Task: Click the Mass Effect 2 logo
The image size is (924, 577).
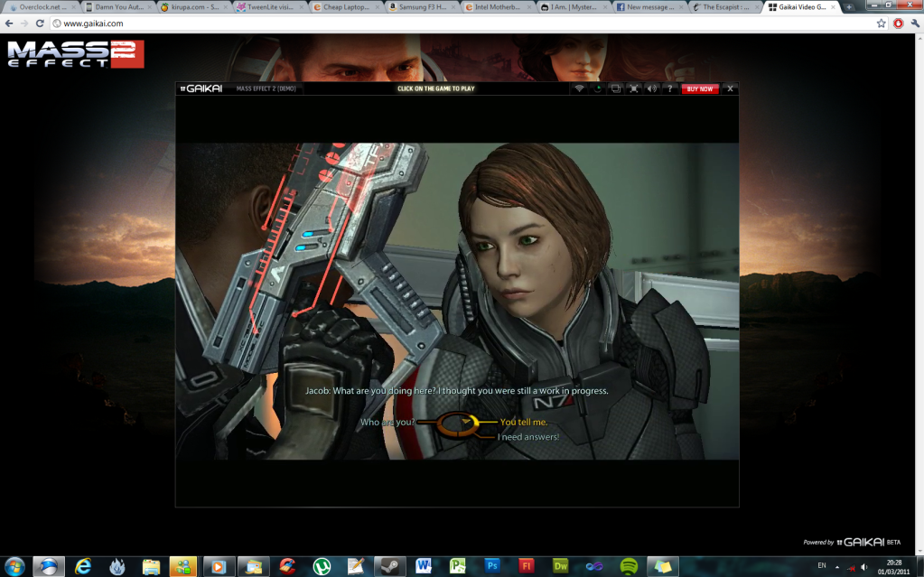Action: 76,53
